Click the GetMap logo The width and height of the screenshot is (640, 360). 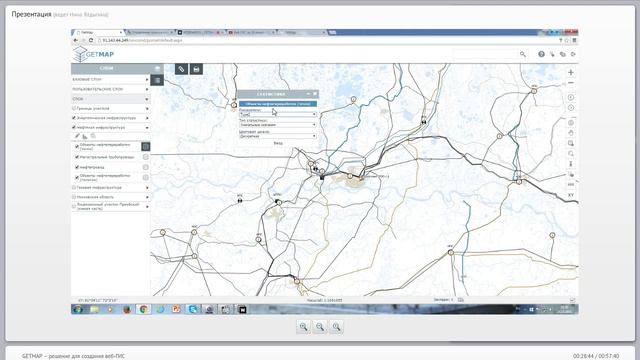point(93,54)
